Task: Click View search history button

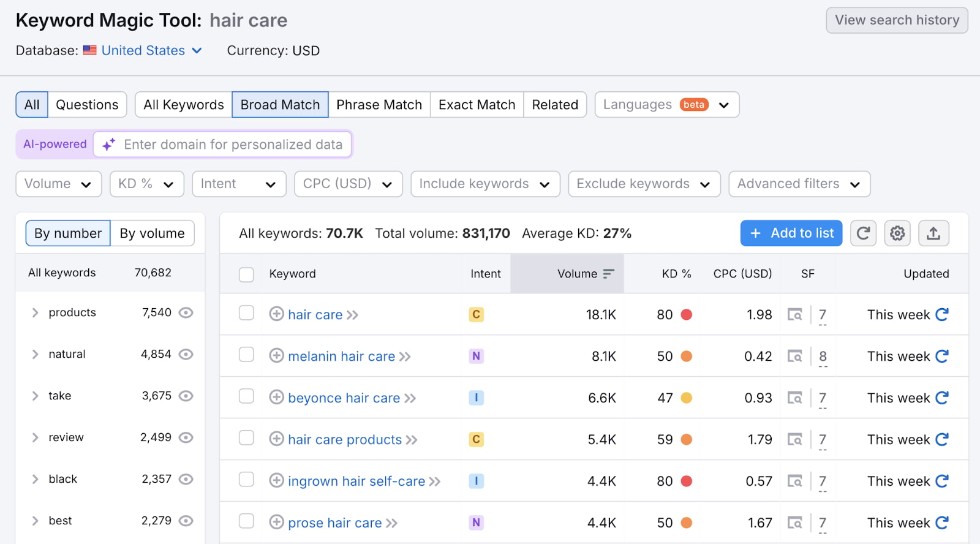Action: (897, 20)
